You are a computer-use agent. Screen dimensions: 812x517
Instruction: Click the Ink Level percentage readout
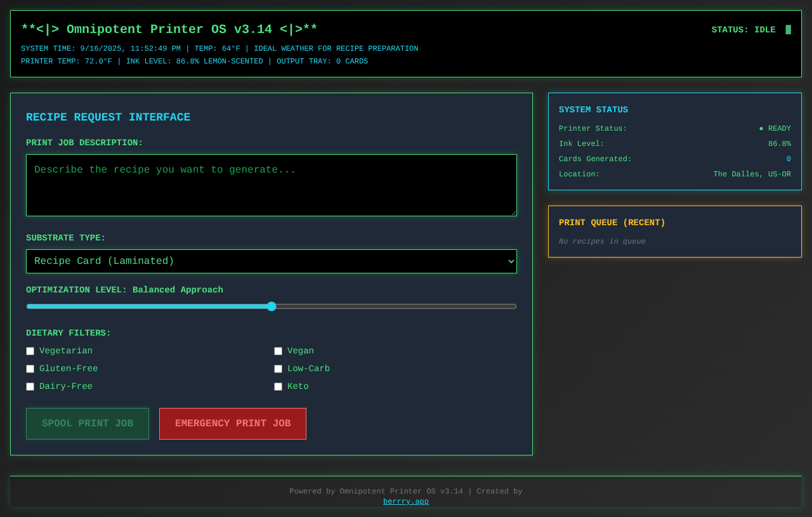tap(779, 143)
